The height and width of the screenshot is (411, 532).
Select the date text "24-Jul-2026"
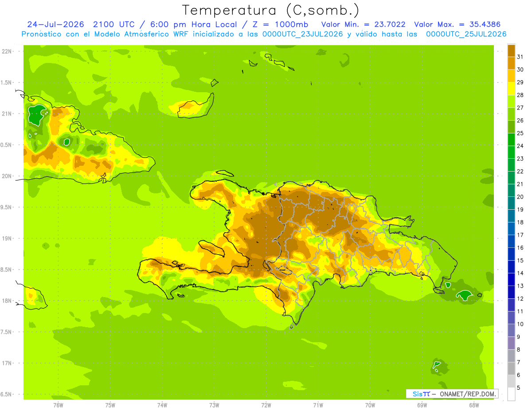pos(55,24)
